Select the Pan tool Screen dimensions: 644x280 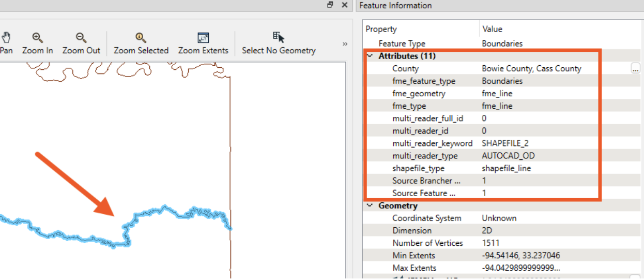[6, 43]
